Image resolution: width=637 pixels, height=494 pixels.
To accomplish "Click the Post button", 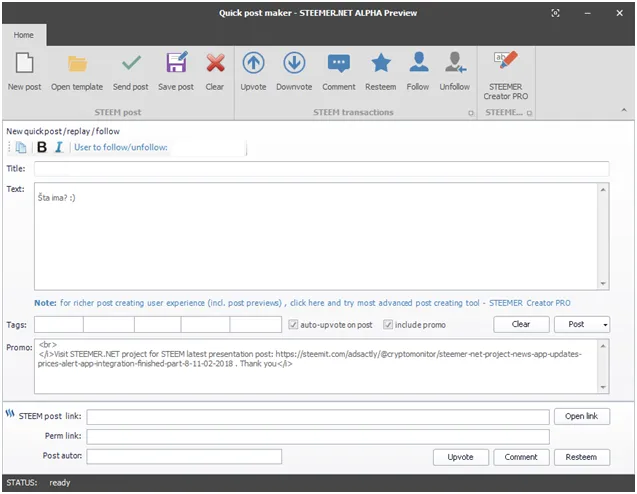I will point(577,325).
